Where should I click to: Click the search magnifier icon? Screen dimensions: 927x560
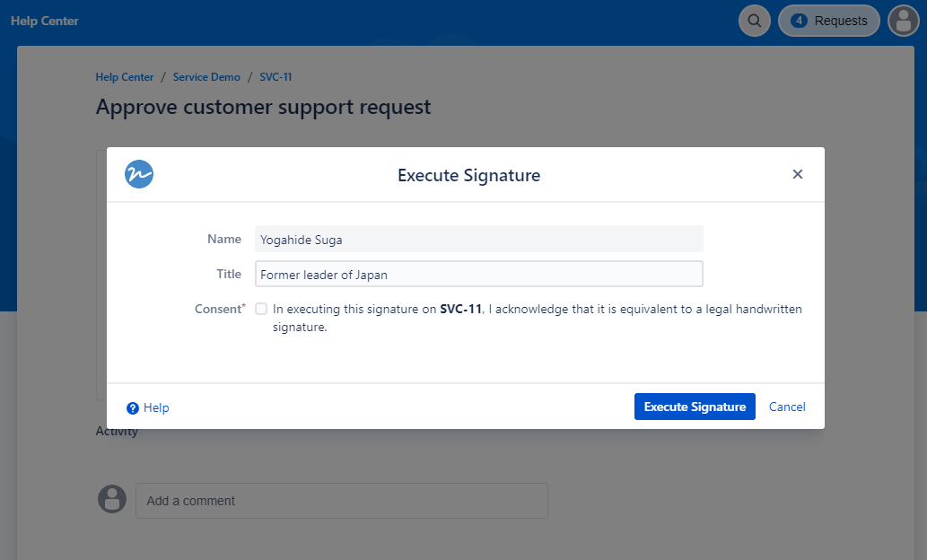point(755,21)
